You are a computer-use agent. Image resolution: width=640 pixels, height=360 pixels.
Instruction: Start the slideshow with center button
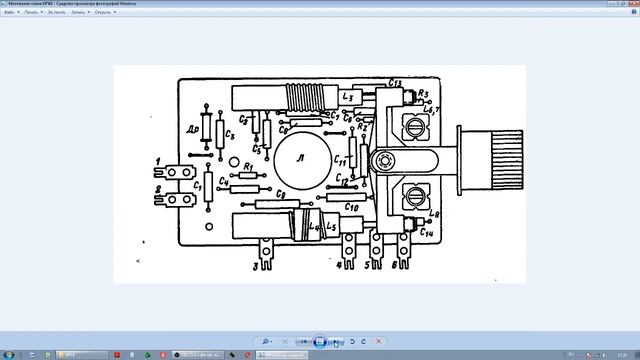pos(320,341)
